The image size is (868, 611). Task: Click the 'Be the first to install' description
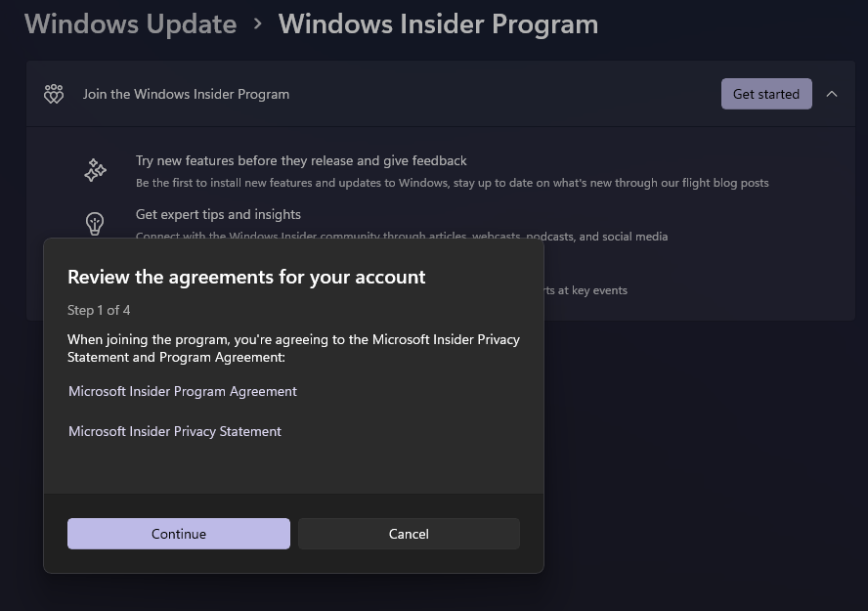pos(453,183)
